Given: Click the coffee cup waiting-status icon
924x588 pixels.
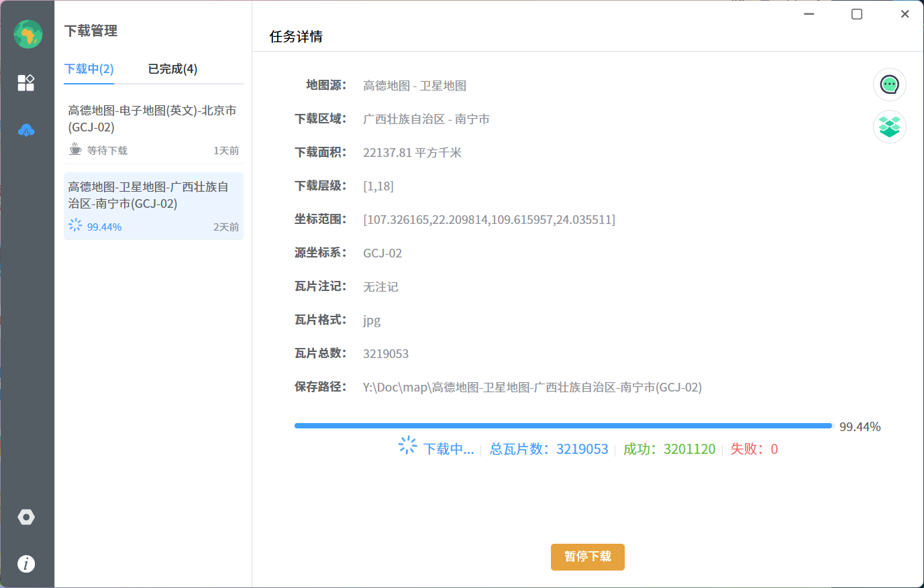Looking at the screenshot, I should tap(75, 150).
